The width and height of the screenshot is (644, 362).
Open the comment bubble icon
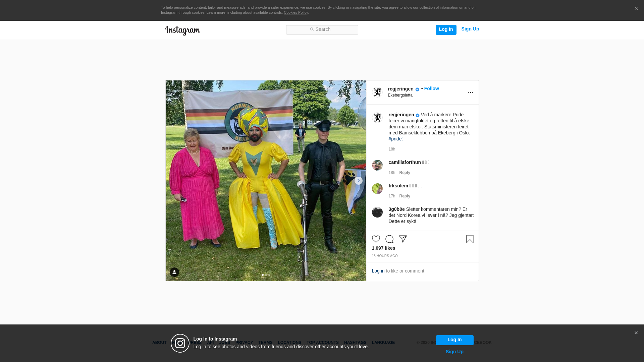(x=389, y=239)
